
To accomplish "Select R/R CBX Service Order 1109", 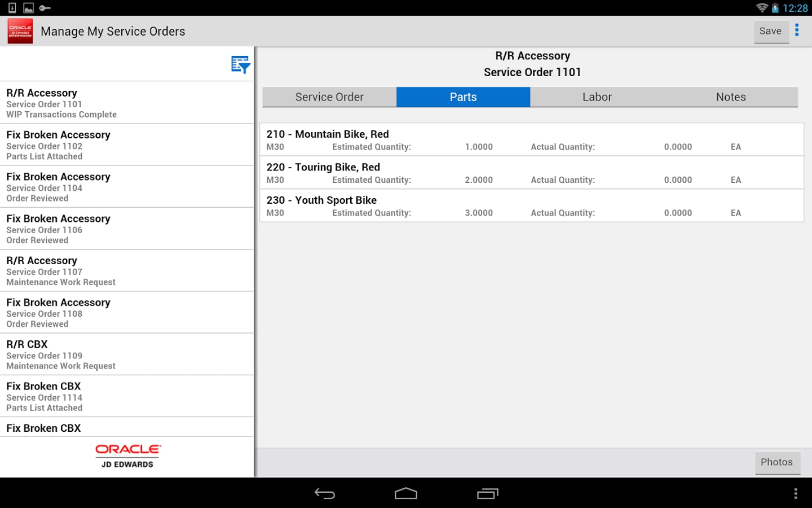I will tap(127, 354).
